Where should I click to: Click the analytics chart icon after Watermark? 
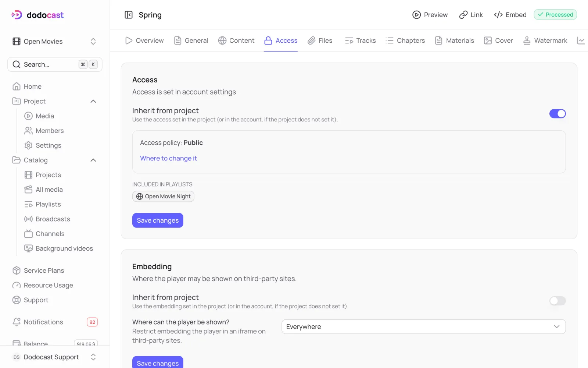[581, 40]
